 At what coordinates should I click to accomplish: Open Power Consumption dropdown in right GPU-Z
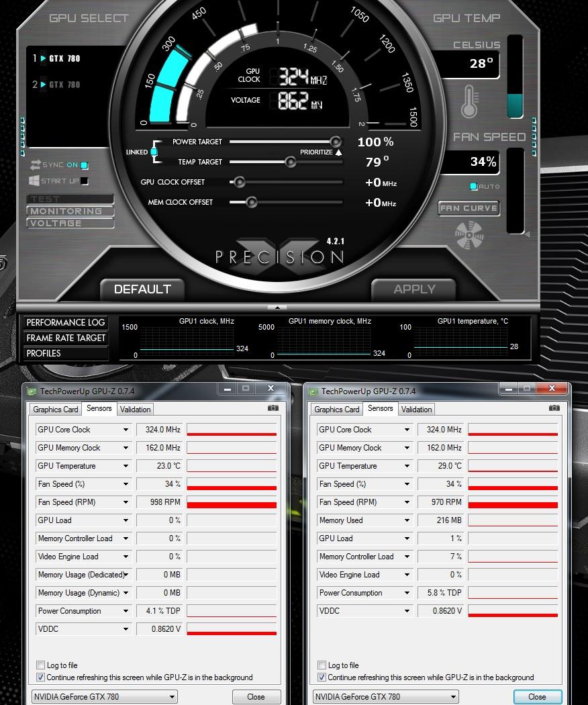[407, 593]
